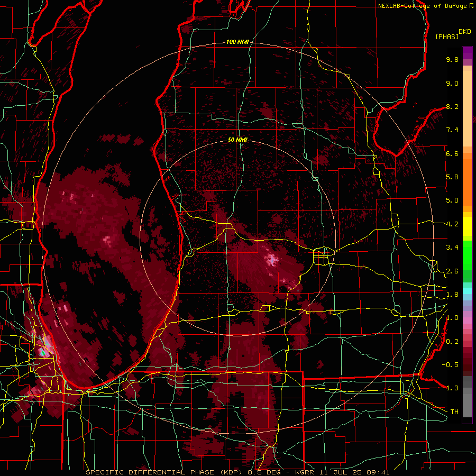Click the 100 NMI range ring label
Image resolution: width=476 pixels, height=476 pixels.
tap(237, 42)
